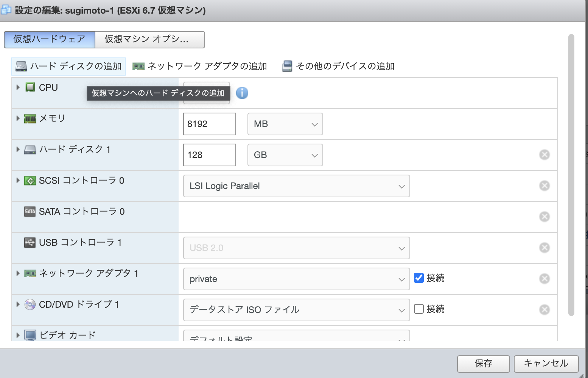Click the キャンセル button
The width and height of the screenshot is (588, 378).
(546, 364)
